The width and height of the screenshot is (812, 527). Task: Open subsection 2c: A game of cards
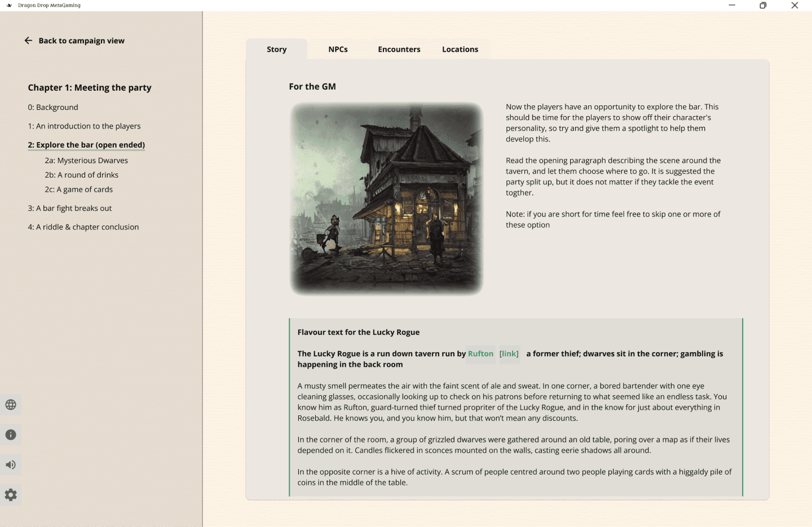[x=79, y=190]
